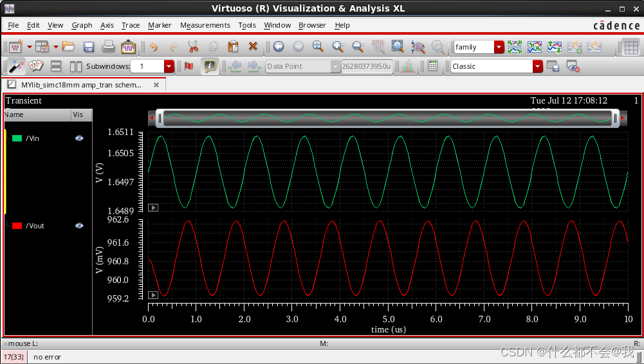This screenshot has width=644, height=364.
Task: Click the pan slider right handle
Action: [615, 118]
